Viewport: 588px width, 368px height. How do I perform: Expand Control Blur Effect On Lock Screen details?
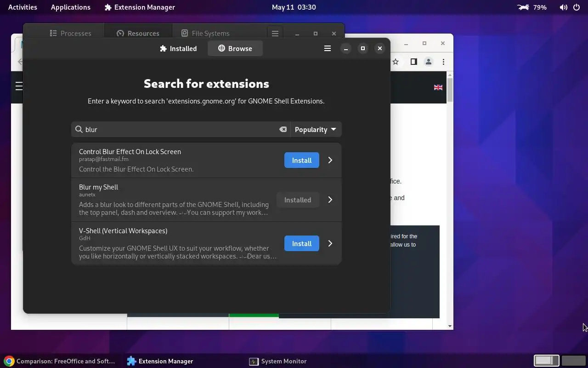coord(330,160)
